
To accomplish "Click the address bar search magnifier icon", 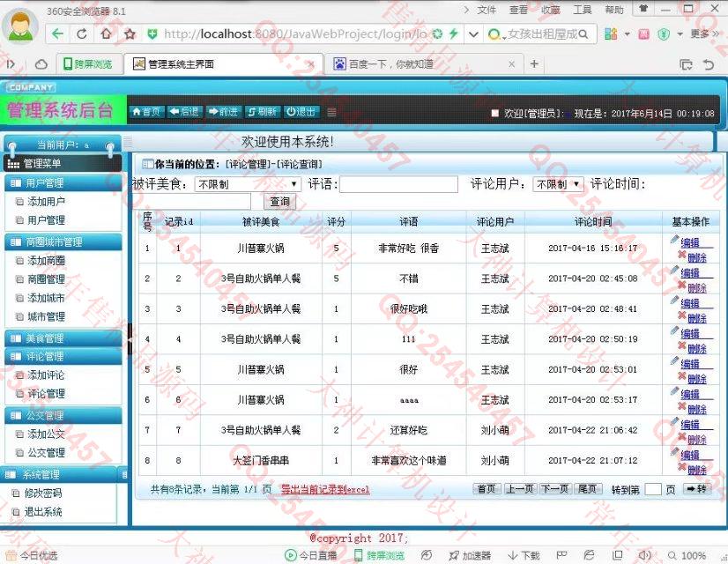I will pyautogui.click(x=583, y=33).
